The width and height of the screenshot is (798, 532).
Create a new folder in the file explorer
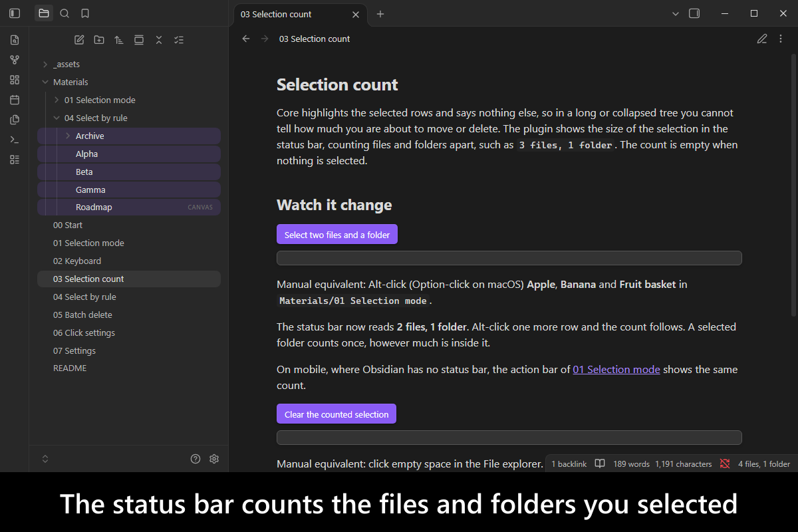point(99,40)
